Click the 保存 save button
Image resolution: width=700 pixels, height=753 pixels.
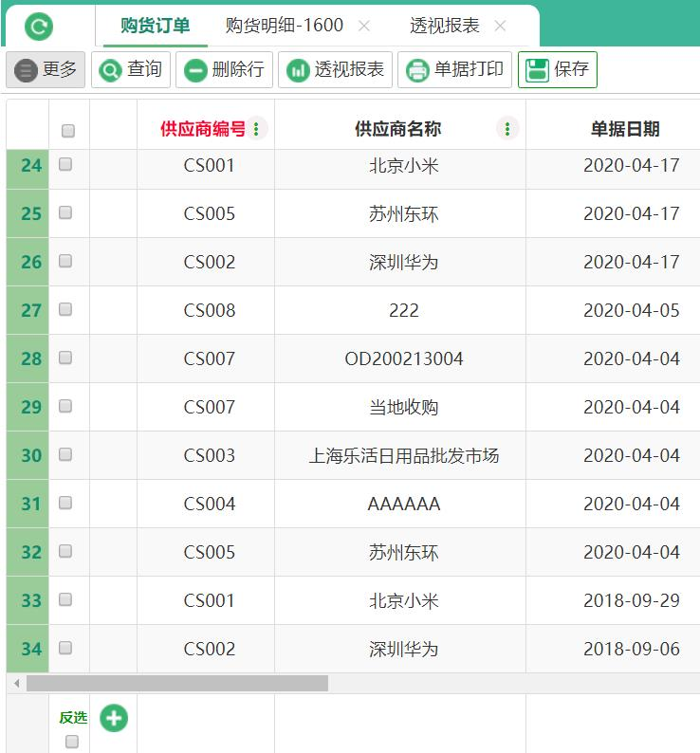tap(557, 70)
